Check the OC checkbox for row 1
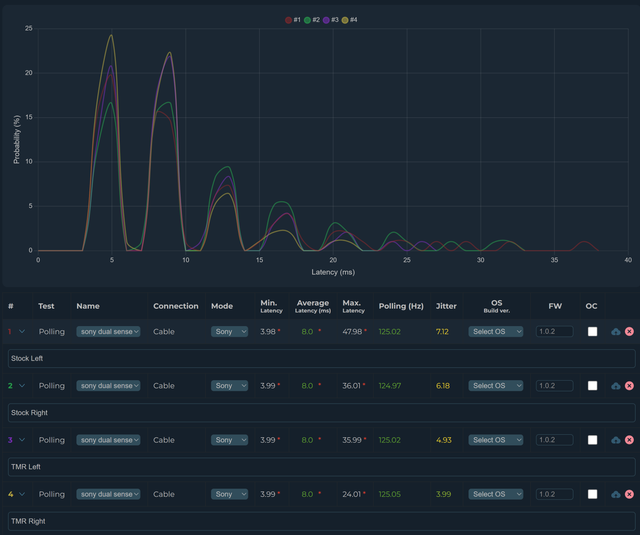The width and height of the screenshot is (640, 535). click(x=592, y=332)
